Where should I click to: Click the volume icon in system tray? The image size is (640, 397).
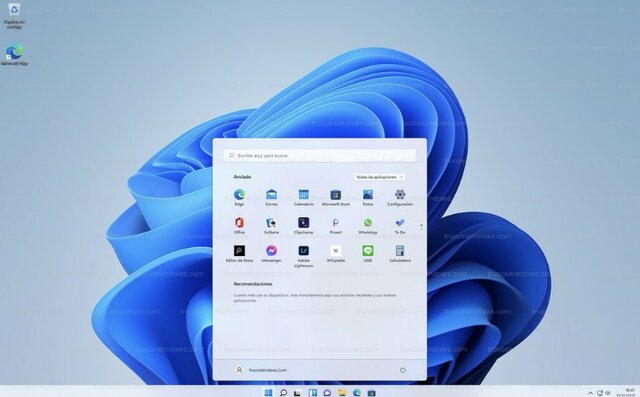pyautogui.click(x=607, y=393)
